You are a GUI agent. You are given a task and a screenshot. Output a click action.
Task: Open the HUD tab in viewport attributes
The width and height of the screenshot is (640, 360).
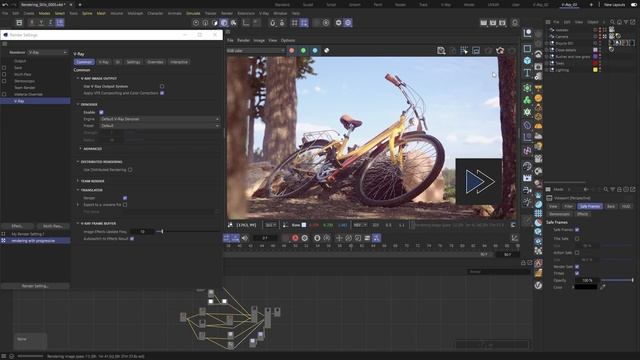[x=626, y=207]
